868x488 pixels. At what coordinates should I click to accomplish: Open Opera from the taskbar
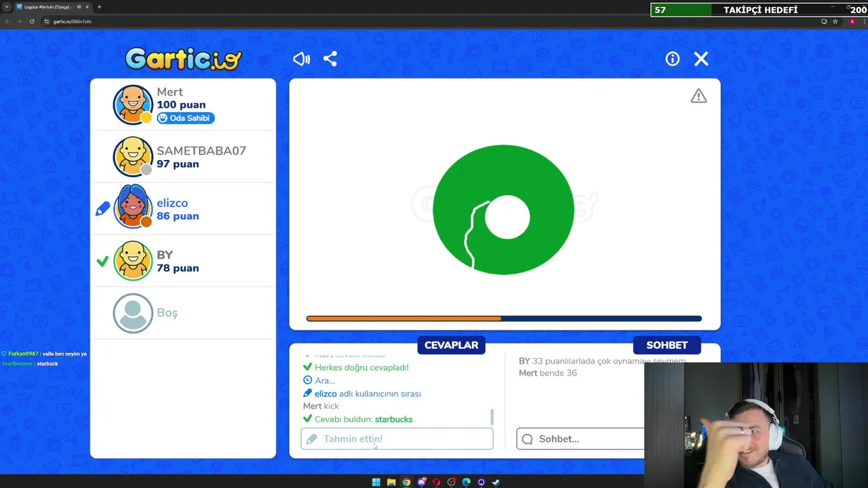tap(436, 482)
